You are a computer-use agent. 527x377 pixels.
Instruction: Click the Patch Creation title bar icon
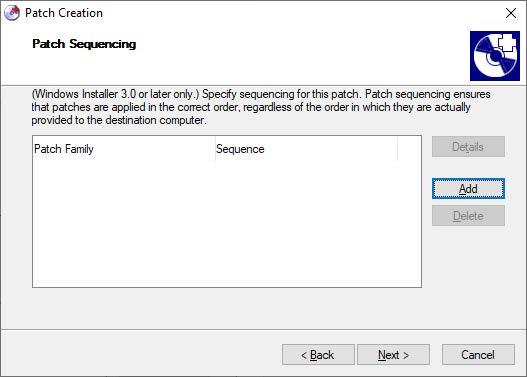point(12,13)
